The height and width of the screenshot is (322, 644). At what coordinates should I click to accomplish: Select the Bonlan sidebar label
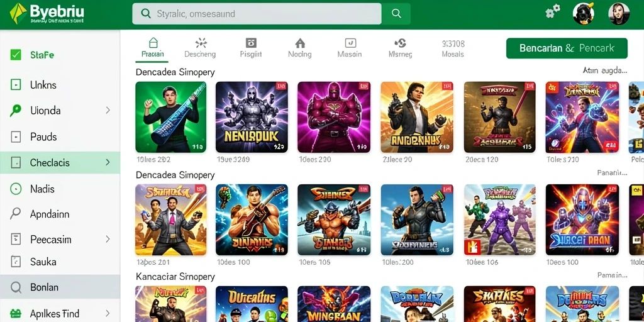tap(45, 287)
